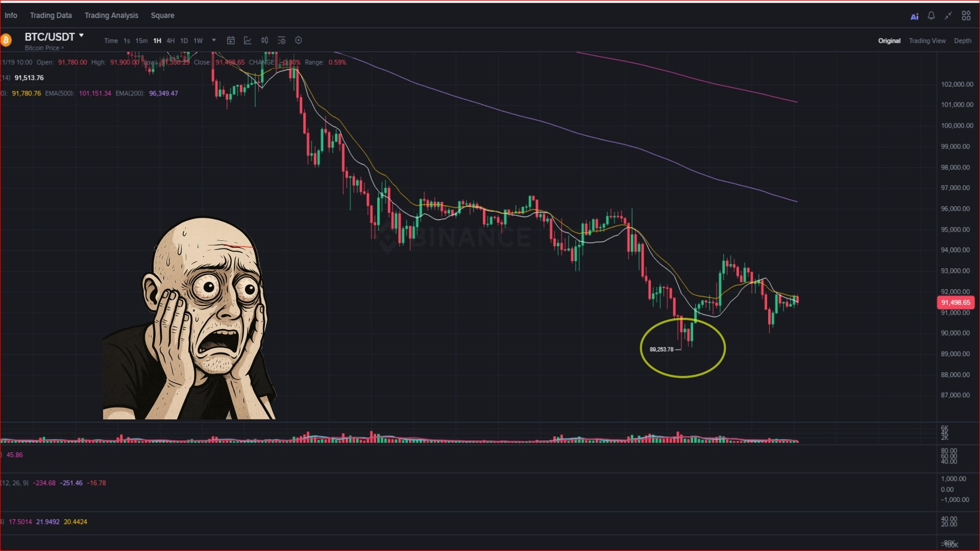Expand the BTC/USDT pair selector
Viewport: 980px width, 551px height.
click(54, 37)
